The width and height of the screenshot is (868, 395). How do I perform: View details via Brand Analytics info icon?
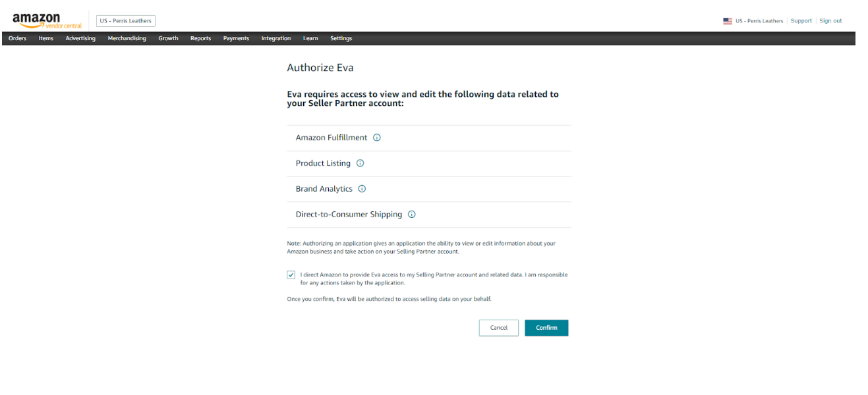362,188
